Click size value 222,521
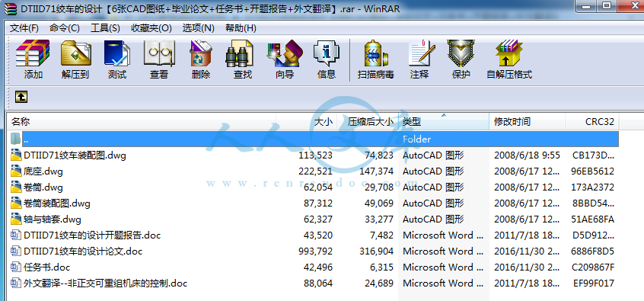The image size is (644, 301). click(x=315, y=171)
